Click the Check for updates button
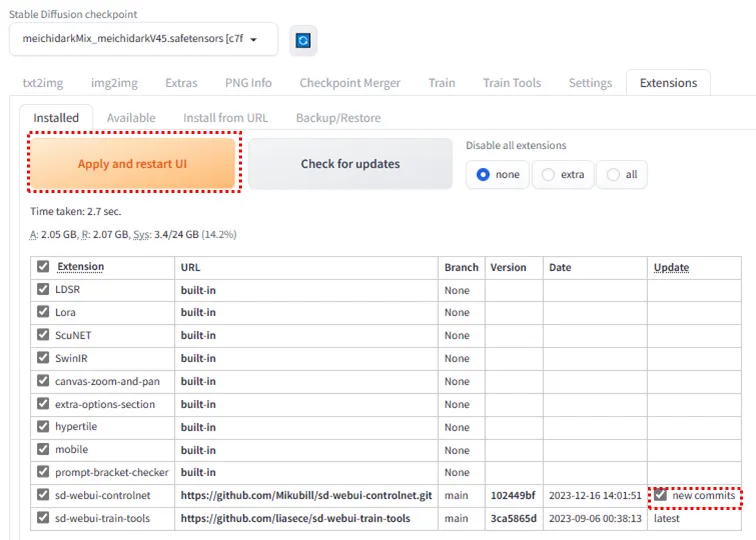 [x=351, y=163]
